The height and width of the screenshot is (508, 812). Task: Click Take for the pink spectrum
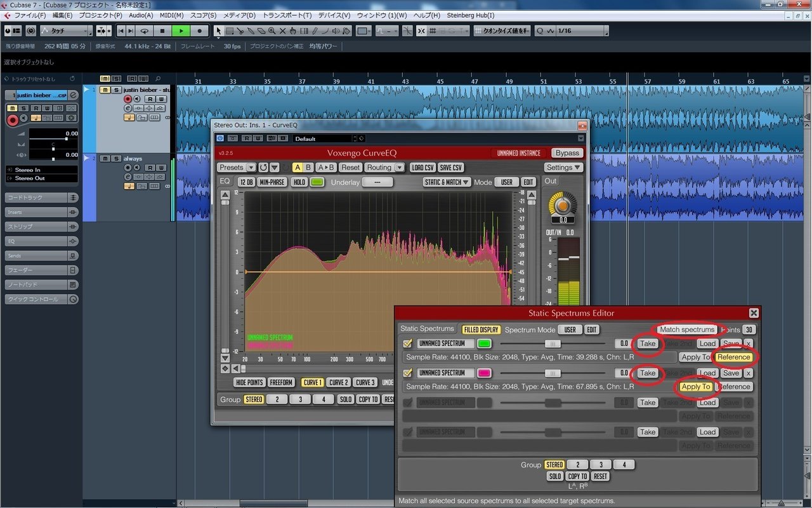[647, 373]
